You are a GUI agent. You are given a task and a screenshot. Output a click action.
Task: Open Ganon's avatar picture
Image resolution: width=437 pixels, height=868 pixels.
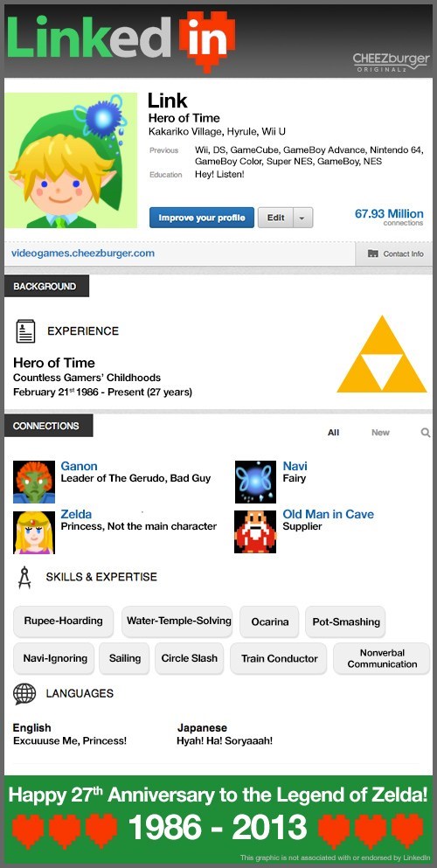pos(34,482)
